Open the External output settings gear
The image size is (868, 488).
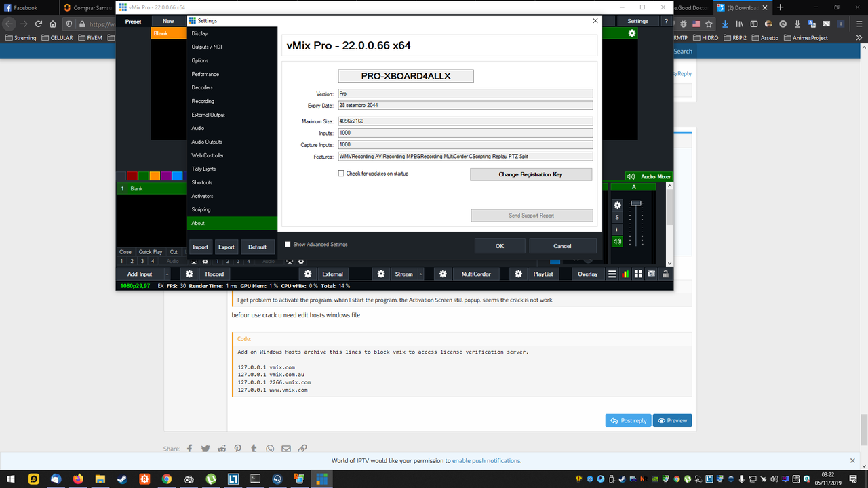pos(308,274)
